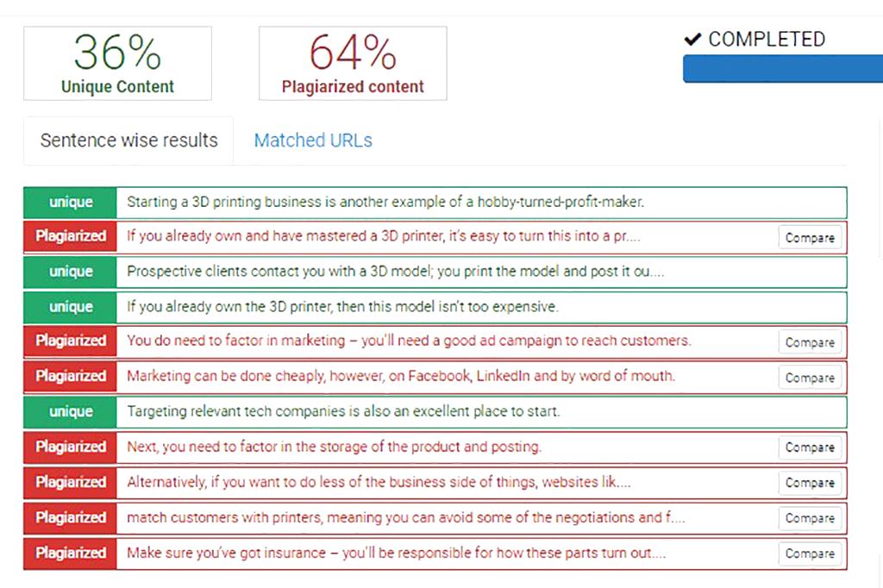Switch to the Matched URLs tab
Viewport: 883px width, 588px height.
pyautogui.click(x=313, y=140)
